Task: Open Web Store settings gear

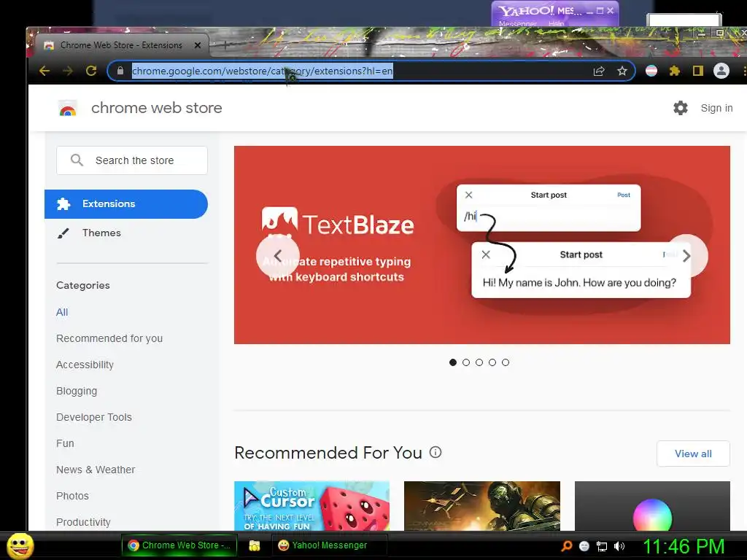Action: coord(681,108)
